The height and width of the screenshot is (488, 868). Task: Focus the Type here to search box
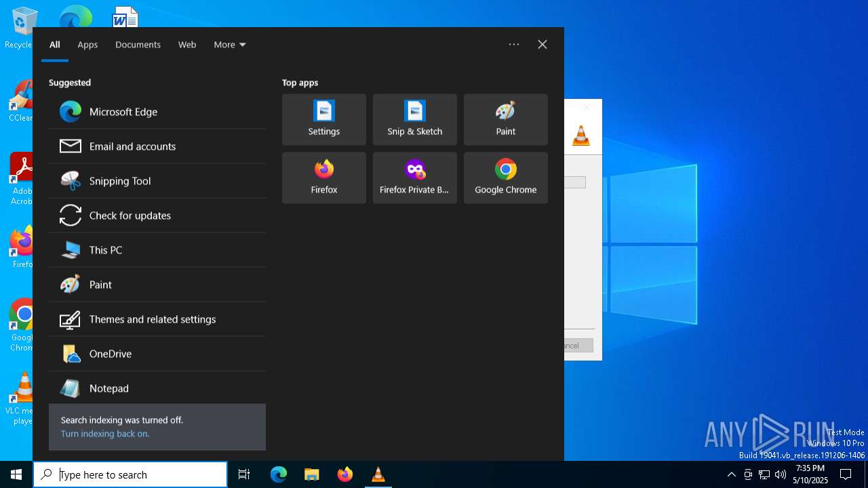tap(130, 474)
